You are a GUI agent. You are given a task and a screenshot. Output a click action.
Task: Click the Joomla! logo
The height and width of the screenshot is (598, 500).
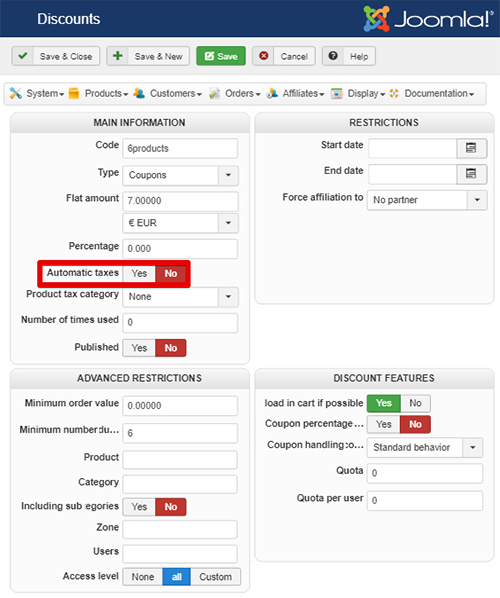coord(428,18)
